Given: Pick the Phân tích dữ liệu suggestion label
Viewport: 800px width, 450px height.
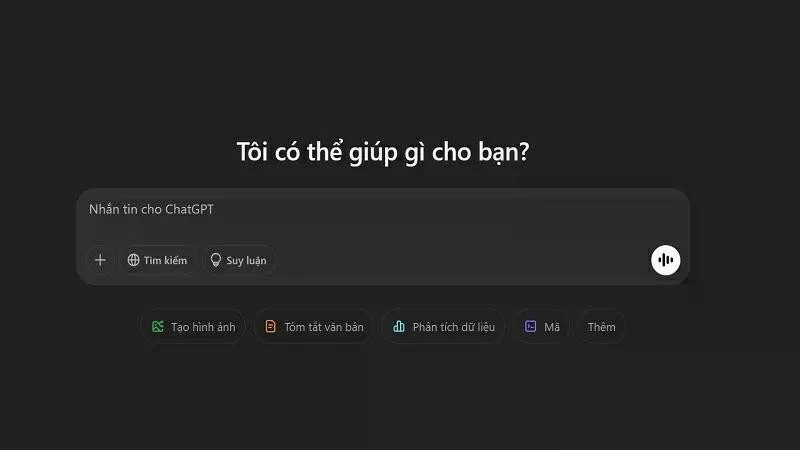Looking at the screenshot, I should (x=454, y=327).
